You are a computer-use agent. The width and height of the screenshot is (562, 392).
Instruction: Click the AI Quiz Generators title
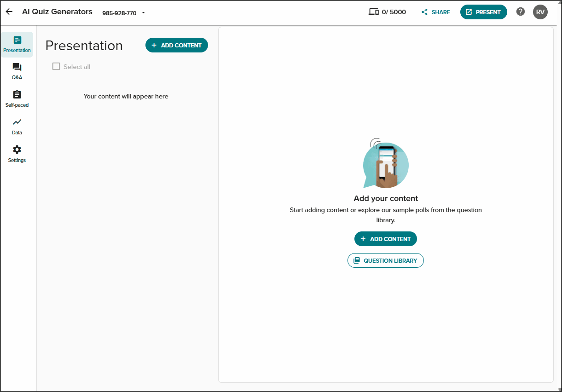coord(57,12)
